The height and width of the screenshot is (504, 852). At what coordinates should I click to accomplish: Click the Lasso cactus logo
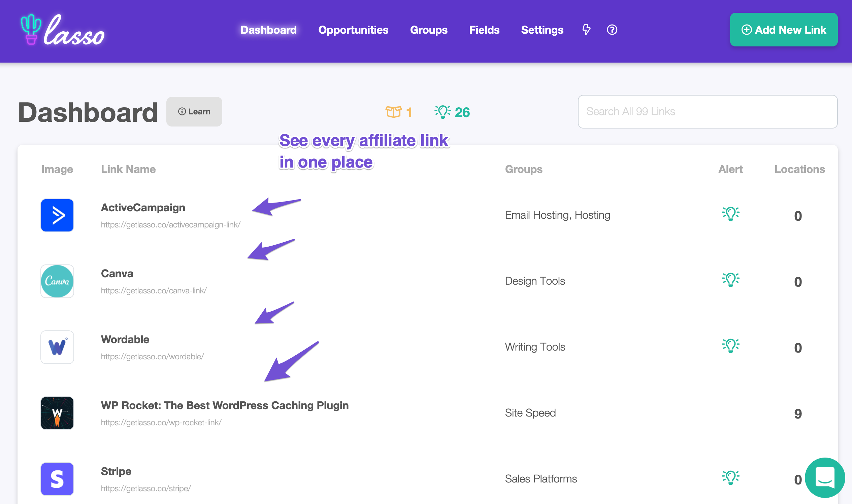click(x=62, y=30)
